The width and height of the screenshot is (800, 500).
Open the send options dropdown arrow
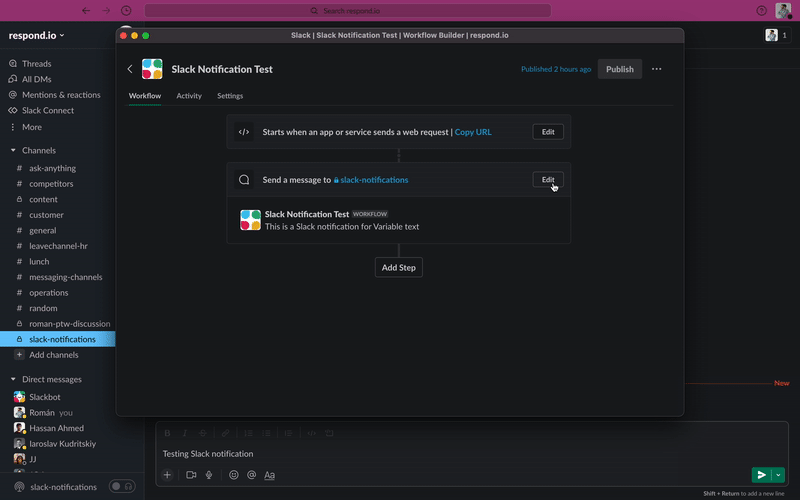coord(778,475)
